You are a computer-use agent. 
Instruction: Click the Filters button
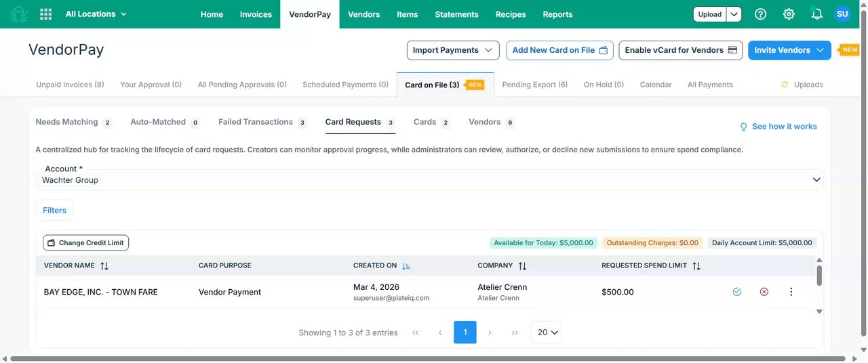(54, 211)
